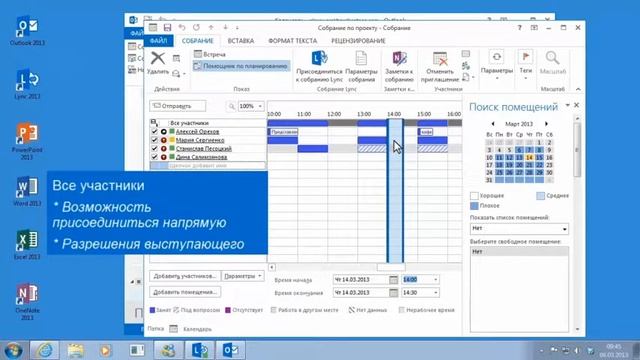Click Добавить помещения button
This screenshot has height=360, width=640.
185,292
